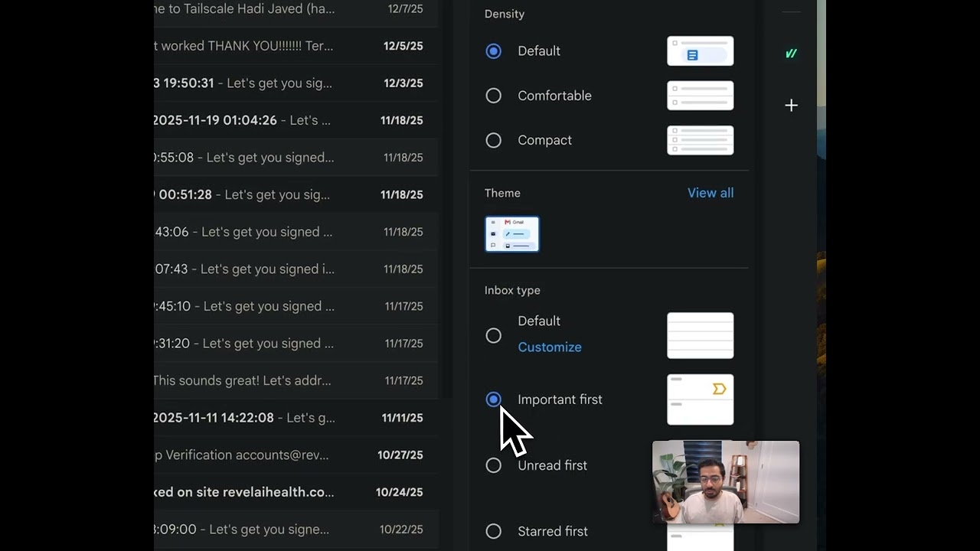Image resolution: width=980 pixels, height=551 pixels.
Task: Open email with timestamp 00:51:28
Action: pos(296,194)
